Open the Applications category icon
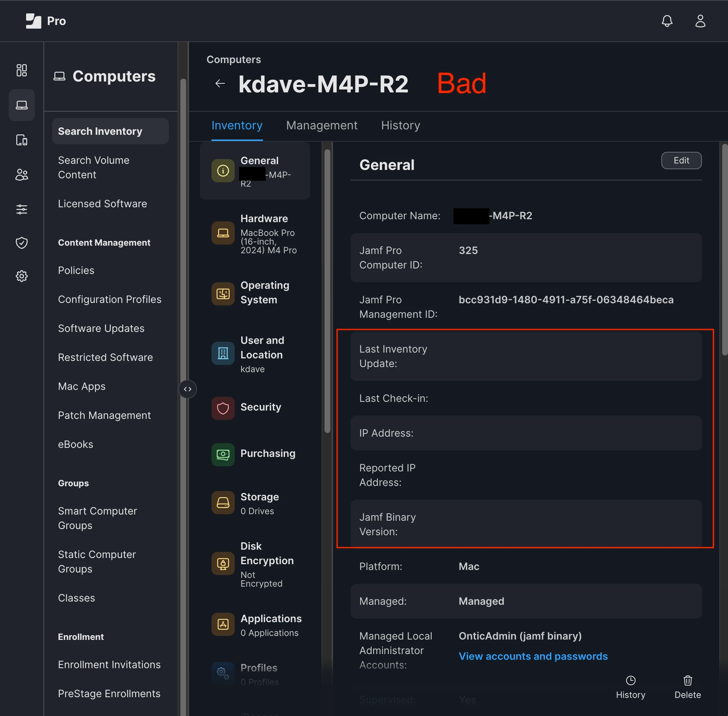This screenshot has height=716, width=728. (223, 624)
